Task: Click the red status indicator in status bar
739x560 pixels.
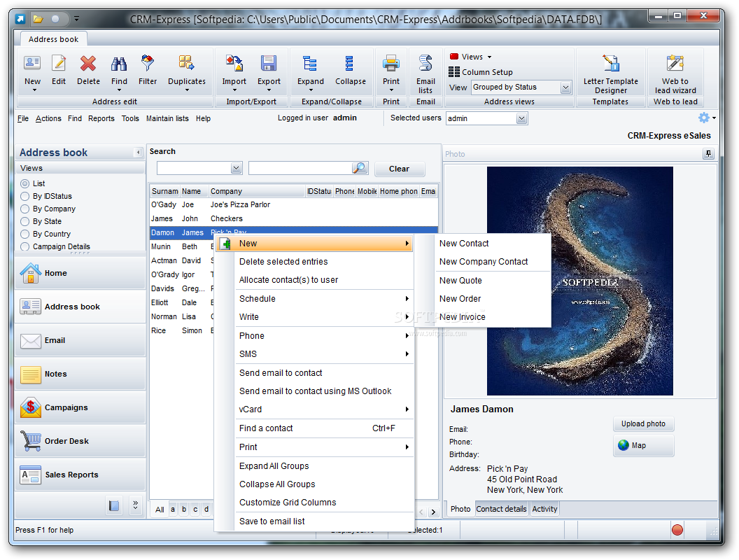Action: (x=677, y=530)
